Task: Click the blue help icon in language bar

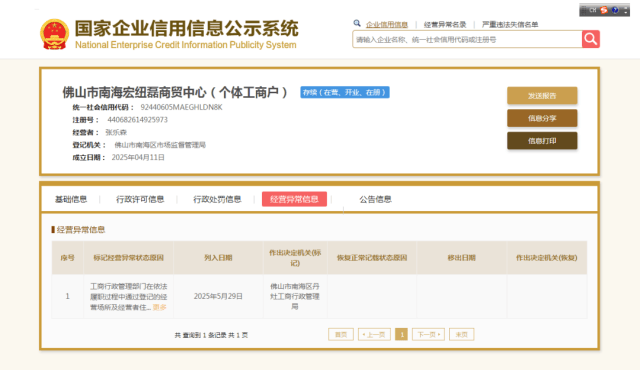Action: click(615, 10)
